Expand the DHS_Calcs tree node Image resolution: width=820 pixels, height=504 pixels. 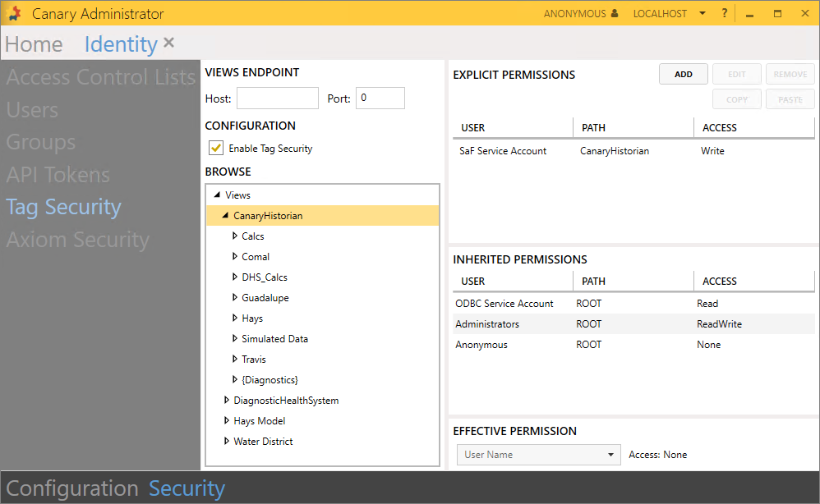[x=235, y=277]
